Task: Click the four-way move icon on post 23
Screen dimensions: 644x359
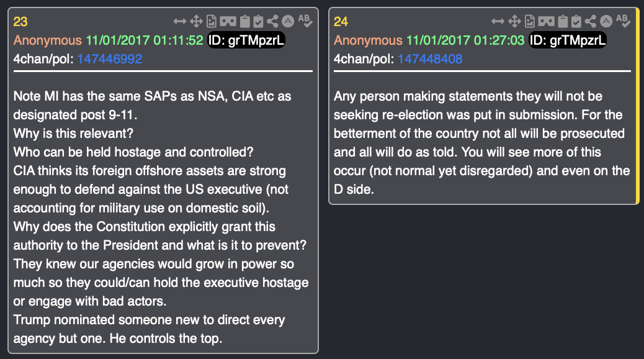Action: pos(196,21)
